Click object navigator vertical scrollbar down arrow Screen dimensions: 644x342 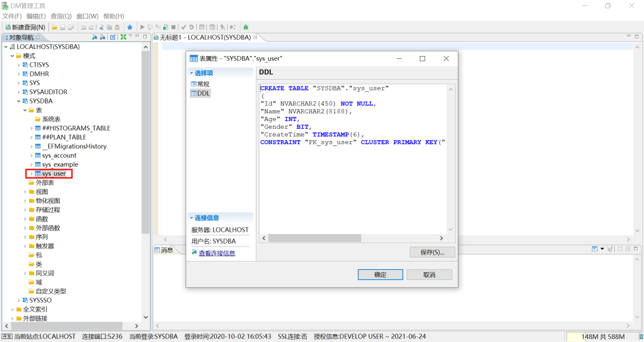145,318
